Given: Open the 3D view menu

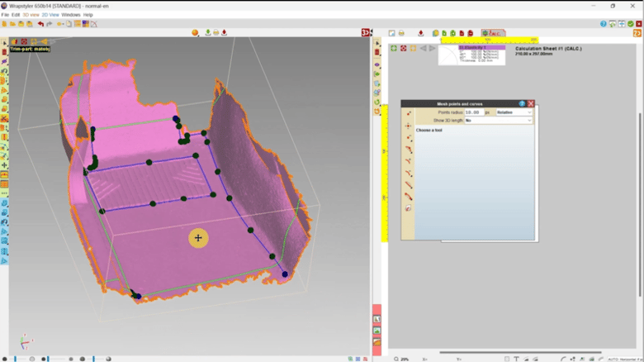Looking at the screenshot, I should click(x=30, y=15).
